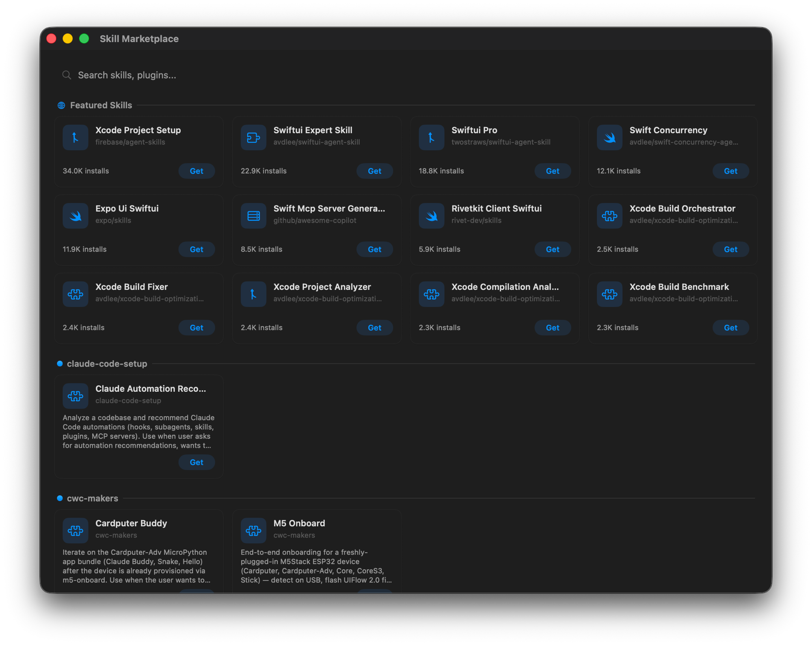Click the Xcode Project Analyzer icon

(x=253, y=294)
